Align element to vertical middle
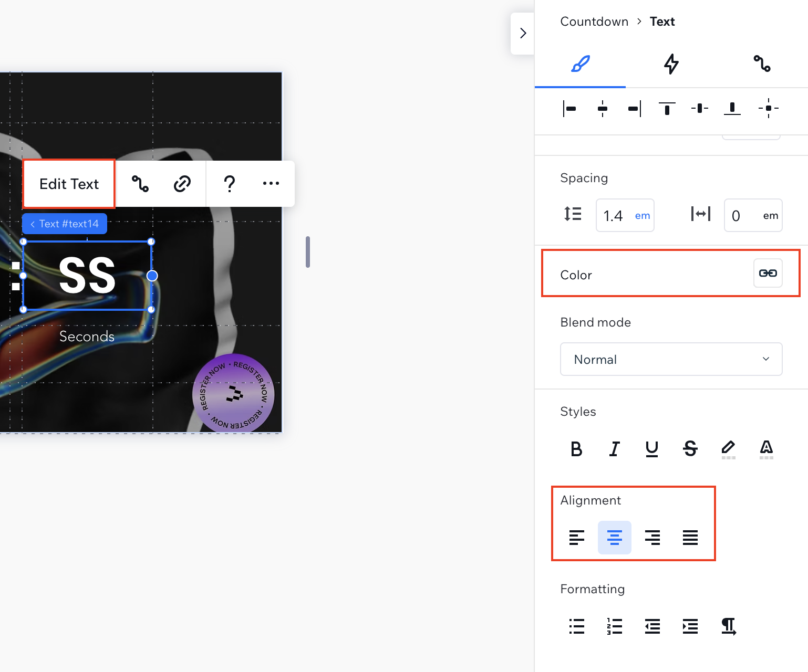 coord(700,109)
